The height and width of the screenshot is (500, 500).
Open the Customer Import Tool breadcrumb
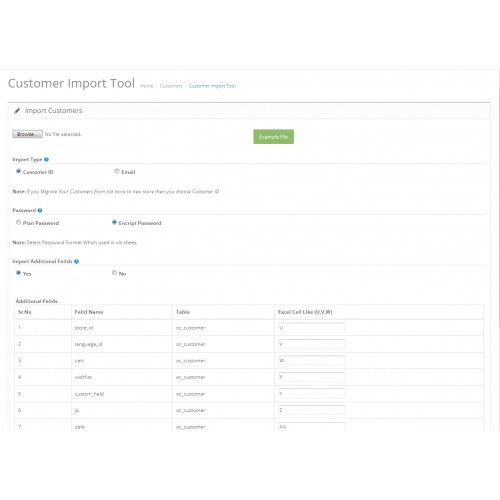point(212,86)
